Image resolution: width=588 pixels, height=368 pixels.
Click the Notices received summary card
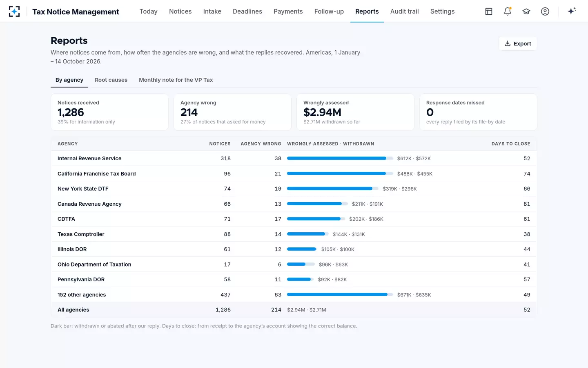(x=110, y=112)
